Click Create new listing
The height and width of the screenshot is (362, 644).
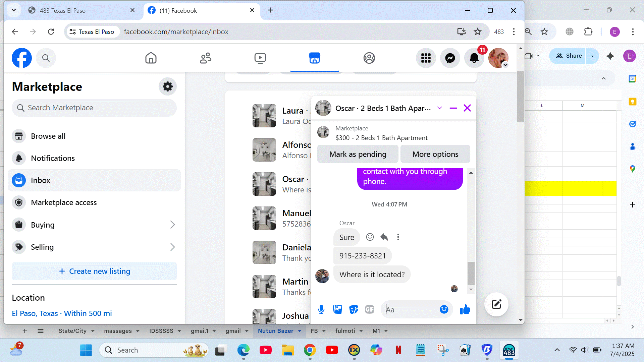(x=94, y=271)
